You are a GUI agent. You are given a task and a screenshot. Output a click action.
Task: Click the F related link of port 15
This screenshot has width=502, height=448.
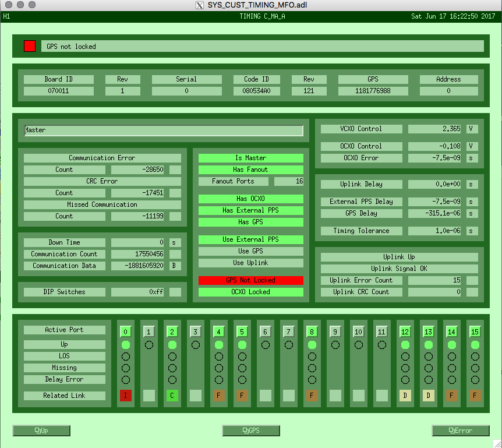(x=475, y=396)
